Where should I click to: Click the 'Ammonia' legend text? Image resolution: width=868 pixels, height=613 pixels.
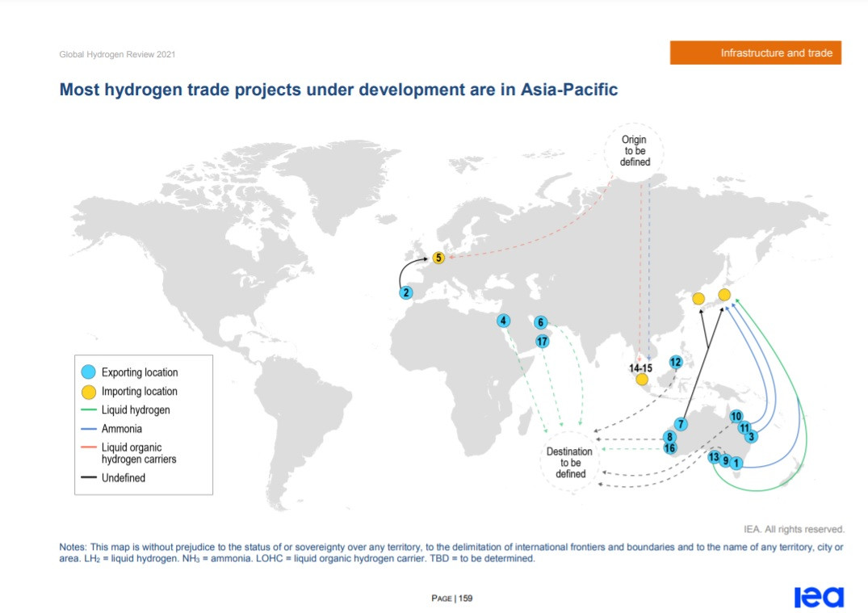click(122, 429)
